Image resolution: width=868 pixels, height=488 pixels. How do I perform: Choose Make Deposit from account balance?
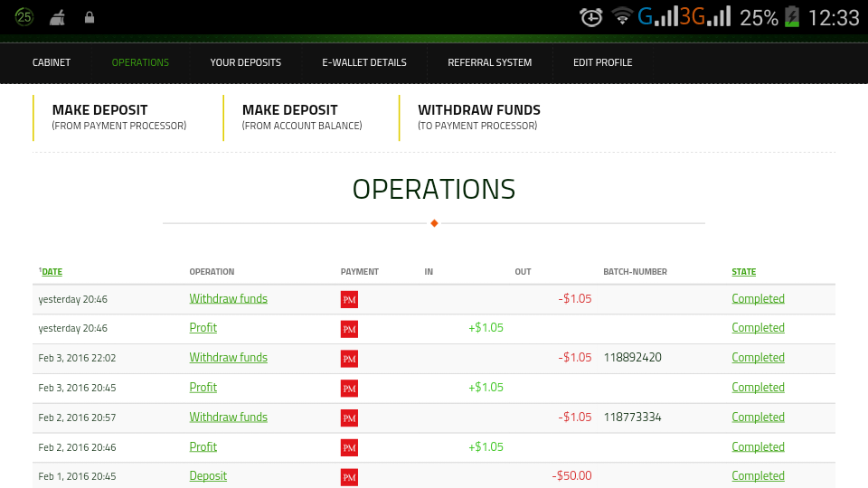[x=302, y=117]
